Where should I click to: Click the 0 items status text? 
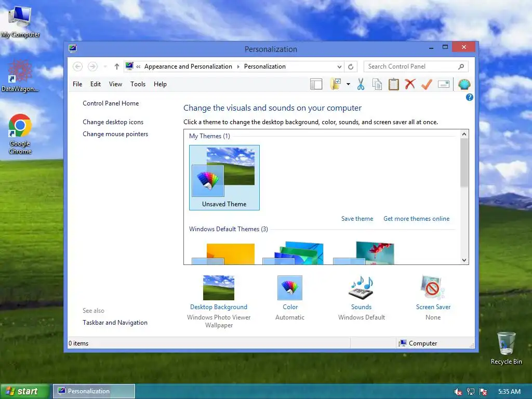click(x=78, y=343)
